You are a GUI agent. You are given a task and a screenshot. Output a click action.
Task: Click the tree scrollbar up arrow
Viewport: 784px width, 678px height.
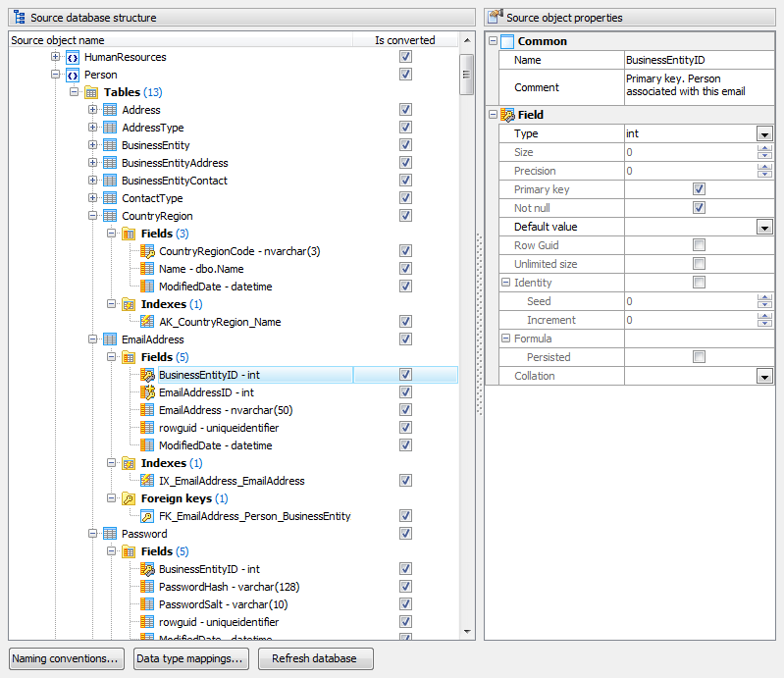[x=467, y=40]
